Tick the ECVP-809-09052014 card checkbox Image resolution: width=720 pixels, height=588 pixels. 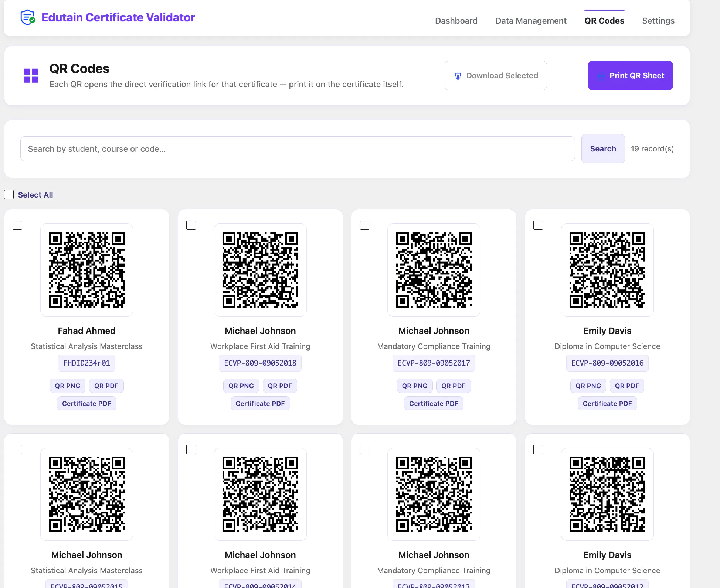pyautogui.click(x=191, y=449)
